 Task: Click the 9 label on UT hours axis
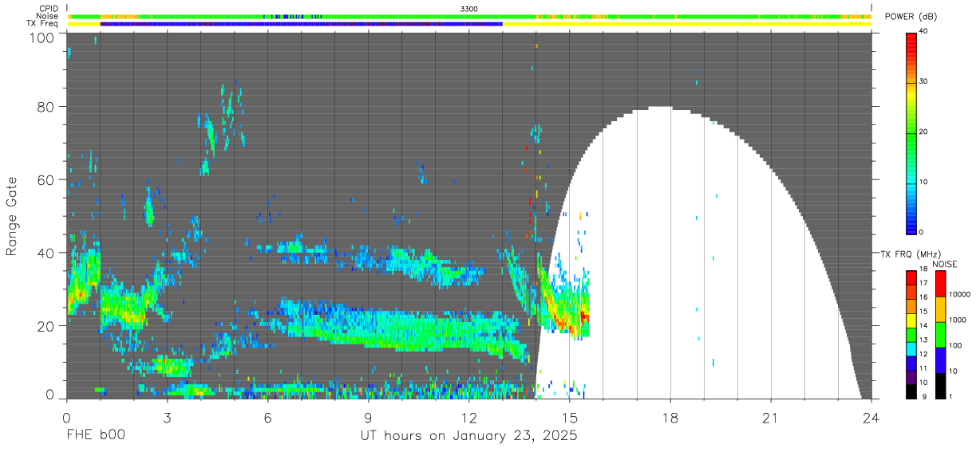(368, 416)
